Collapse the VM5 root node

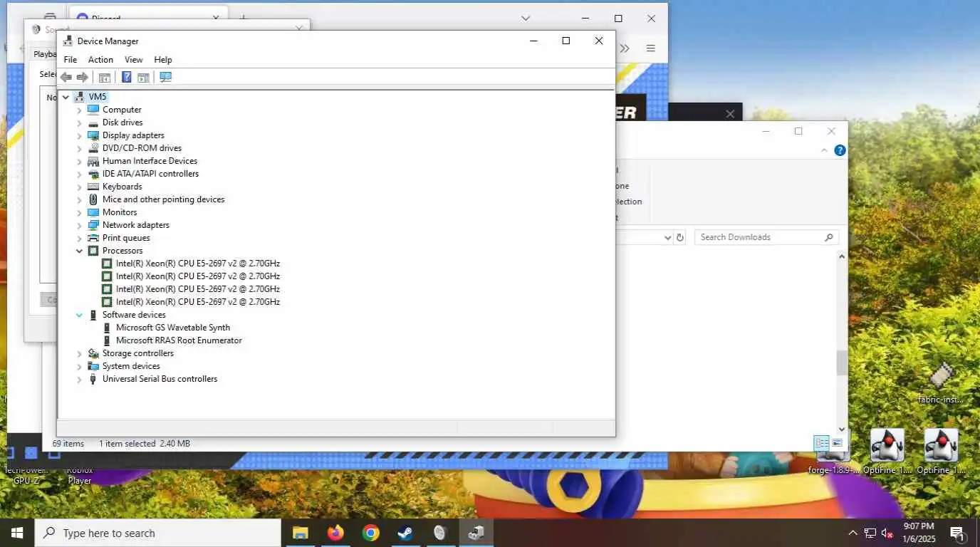pos(66,97)
